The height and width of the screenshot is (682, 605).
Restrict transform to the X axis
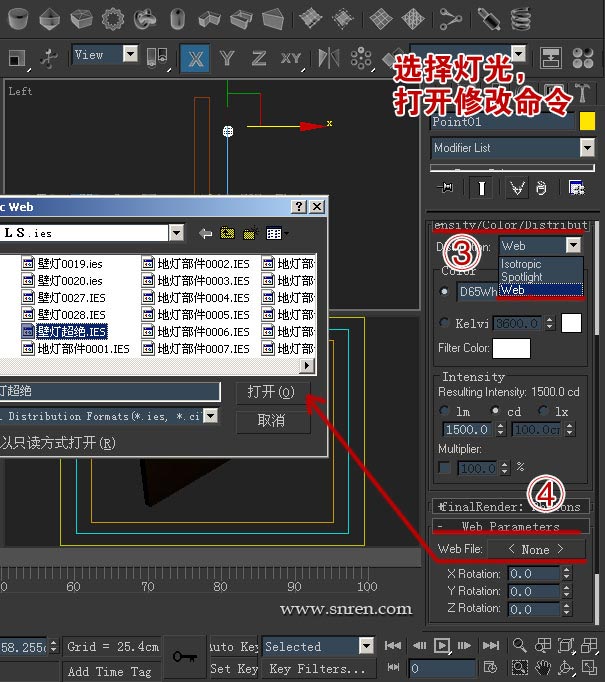(x=194, y=58)
